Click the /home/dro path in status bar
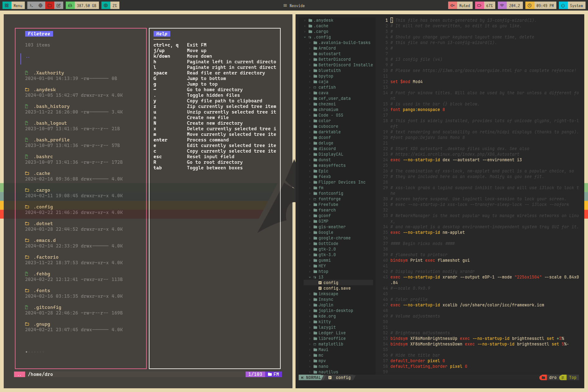 [40, 374]
